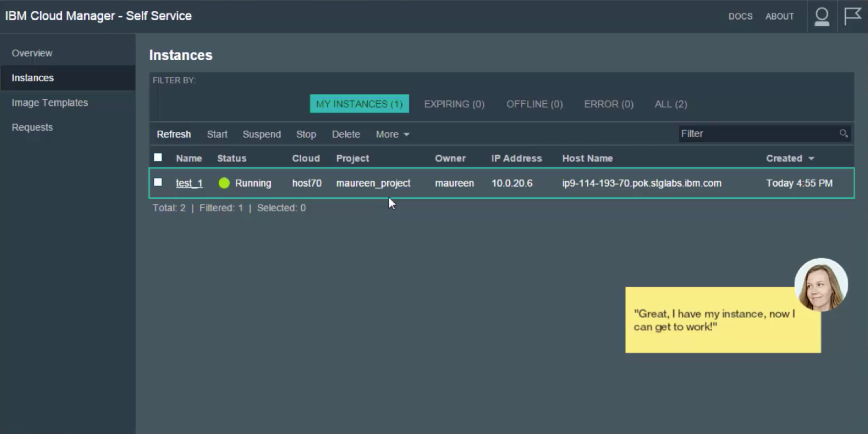Click the owner cell showing maureen

(x=455, y=183)
